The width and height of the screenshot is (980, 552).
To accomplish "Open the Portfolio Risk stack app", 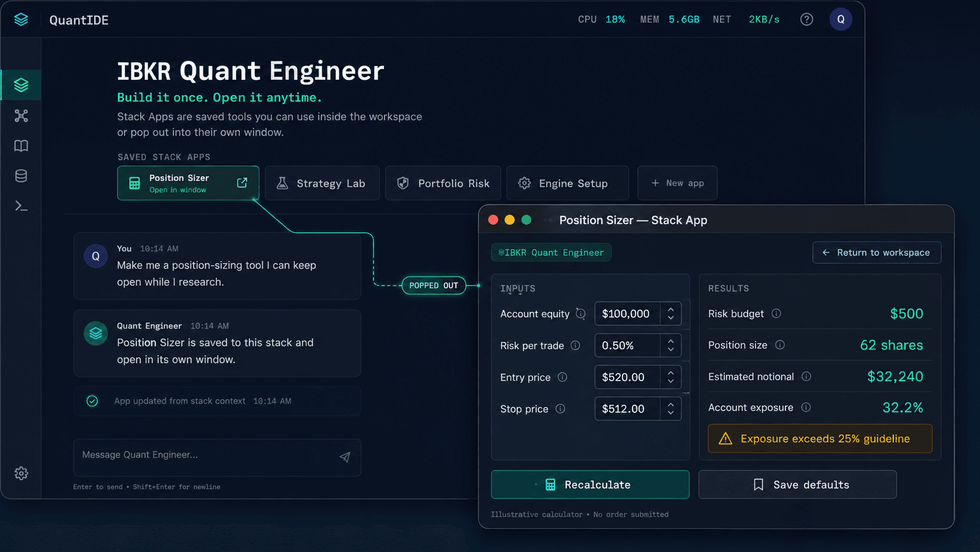I will 443,183.
